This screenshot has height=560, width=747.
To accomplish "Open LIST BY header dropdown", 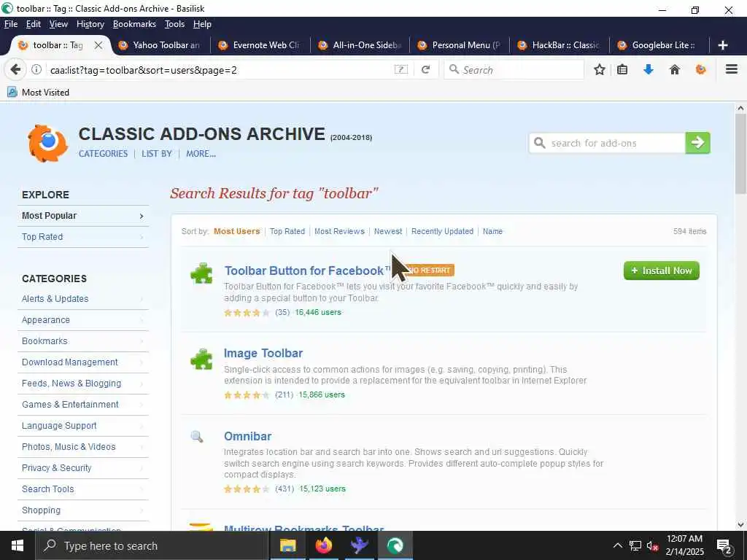I will (x=157, y=154).
